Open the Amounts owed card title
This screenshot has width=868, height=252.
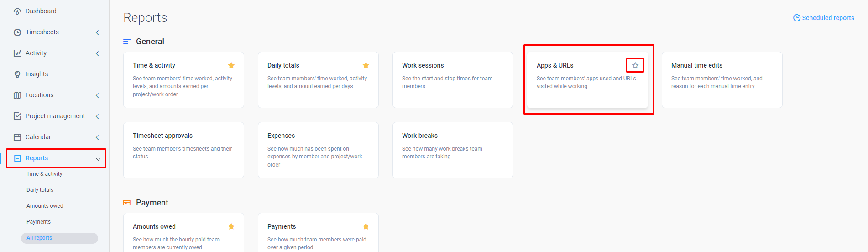click(x=154, y=226)
